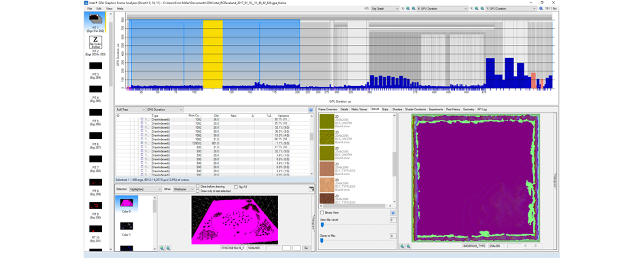Toggle Binary View checkbox
The width and height of the screenshot is (644, 258).
(x=322, y=213)
